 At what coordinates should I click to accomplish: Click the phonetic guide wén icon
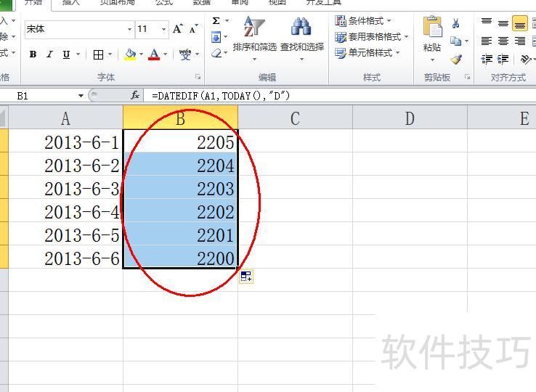pos(185,54)
